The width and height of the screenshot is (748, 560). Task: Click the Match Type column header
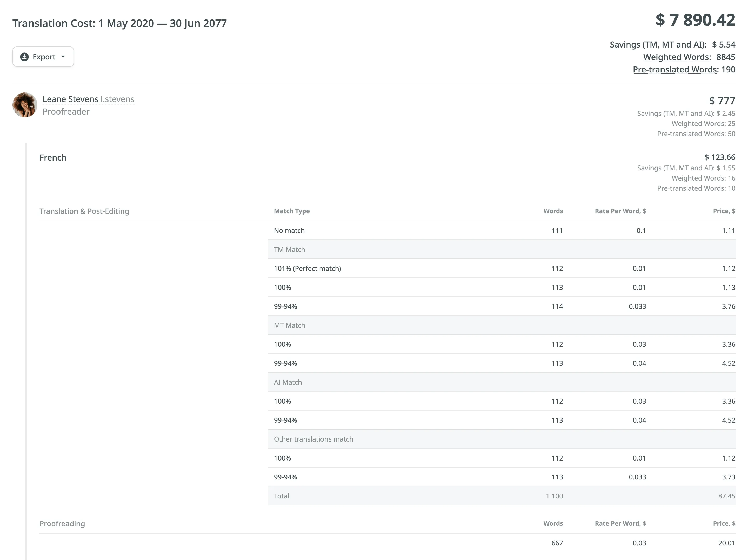tap(291, 211)
